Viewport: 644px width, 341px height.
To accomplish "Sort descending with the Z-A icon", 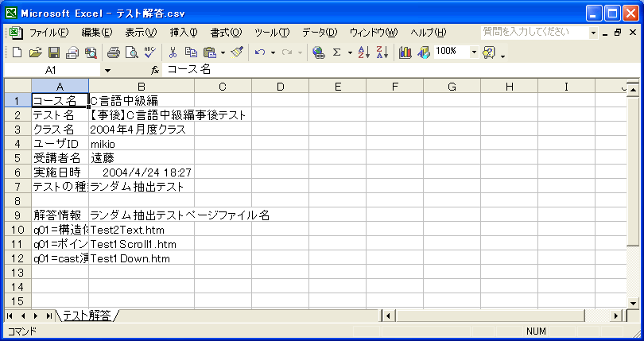I will (x=382, y=52).
